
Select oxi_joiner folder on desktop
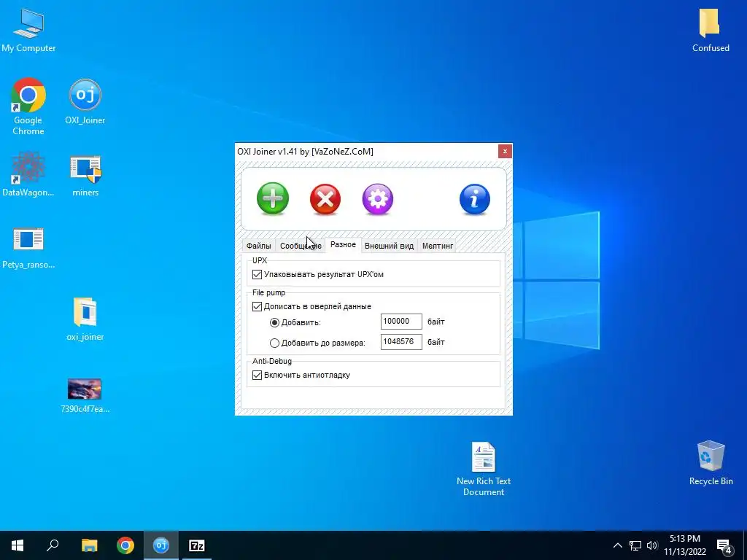point(85,319)
